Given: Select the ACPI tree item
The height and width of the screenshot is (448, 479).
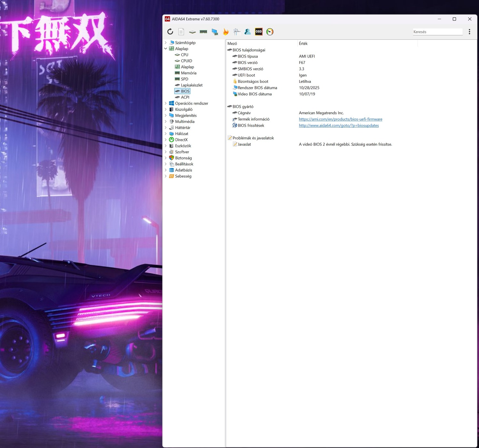Looking at the screenshot, I should coord(185,97).
